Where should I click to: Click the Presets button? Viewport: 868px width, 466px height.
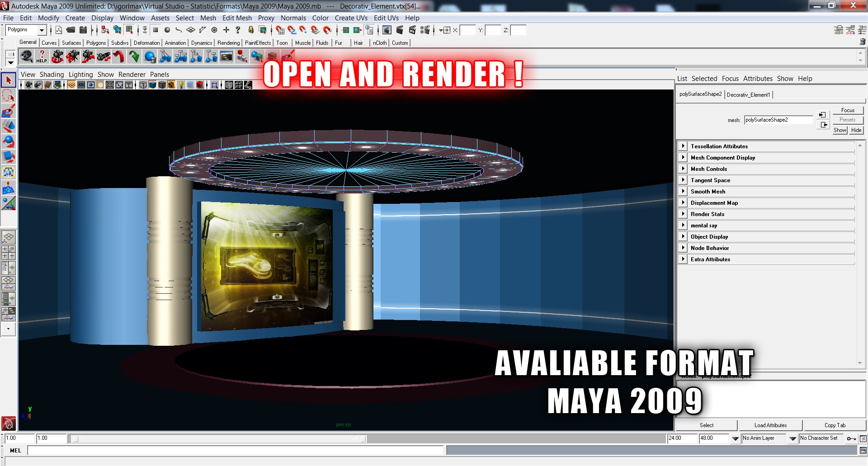click(x=848, y=120)
